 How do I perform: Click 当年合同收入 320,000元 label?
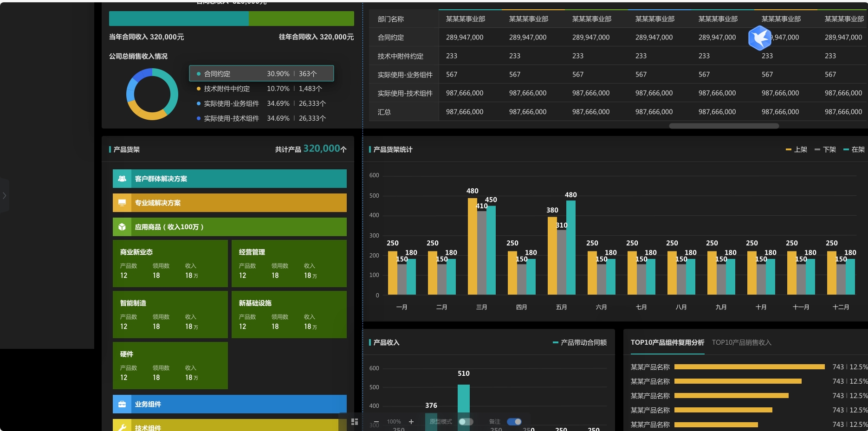[x=147, y=37]
